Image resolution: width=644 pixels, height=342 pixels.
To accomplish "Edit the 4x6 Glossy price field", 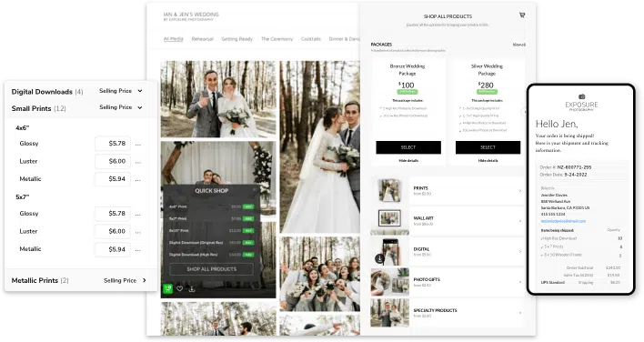I will [x=113, y=144].
